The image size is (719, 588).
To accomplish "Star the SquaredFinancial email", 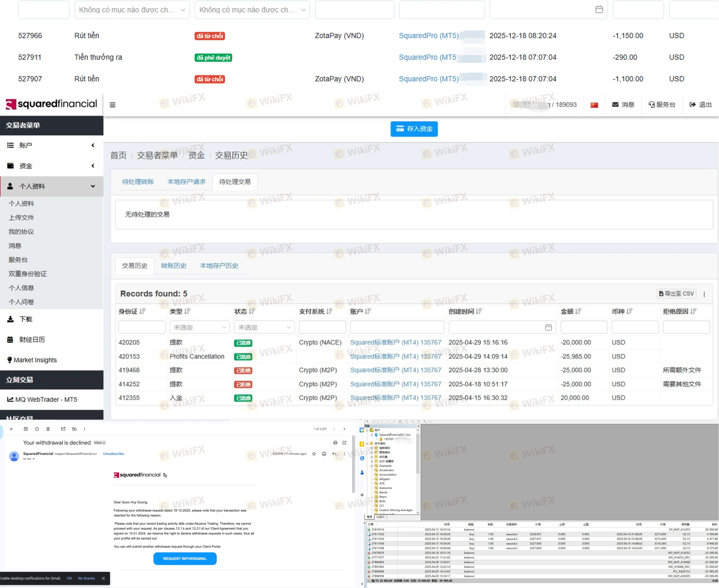I will 314,454.
